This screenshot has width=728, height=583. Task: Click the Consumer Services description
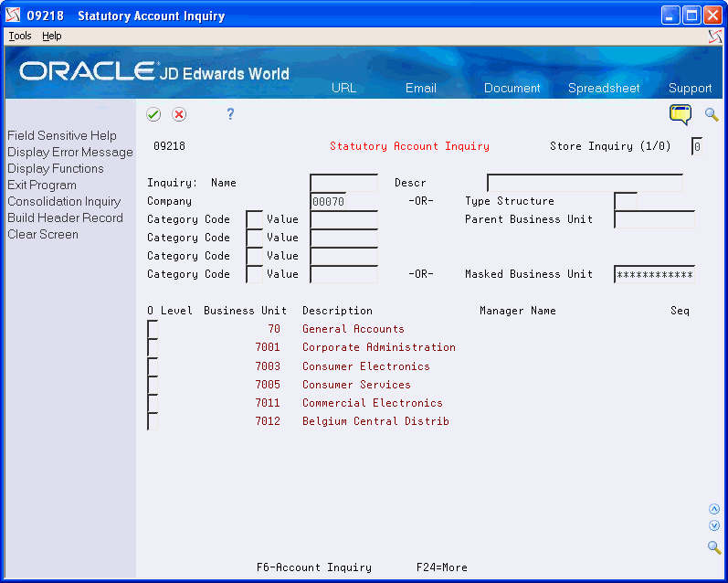point(356,384)
